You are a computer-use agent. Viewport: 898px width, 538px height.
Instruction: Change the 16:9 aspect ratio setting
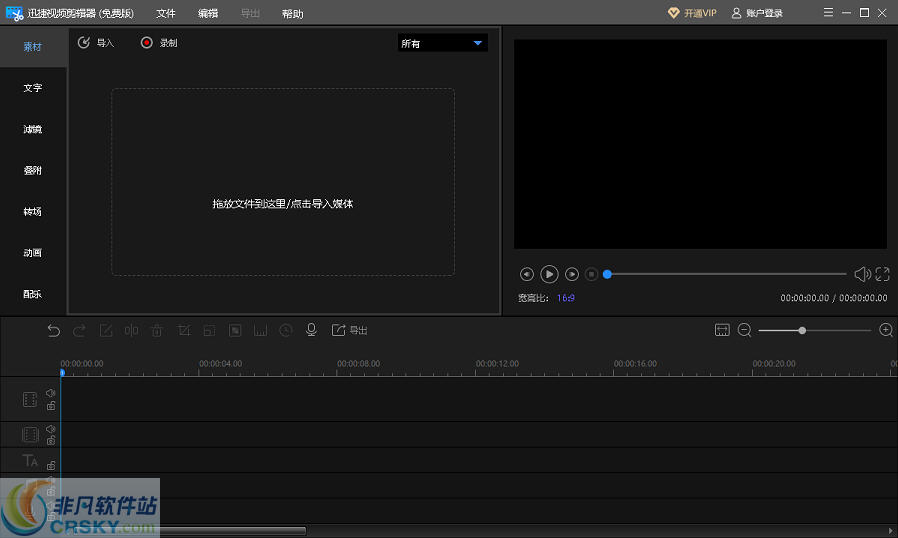click(566, 298)
